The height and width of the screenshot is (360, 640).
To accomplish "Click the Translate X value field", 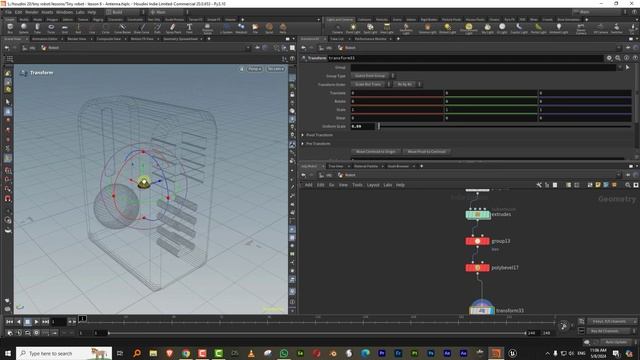I will pyautogui.click(x=397, y=93).
